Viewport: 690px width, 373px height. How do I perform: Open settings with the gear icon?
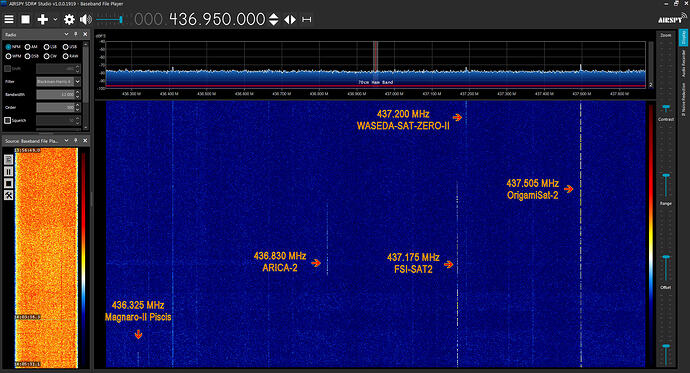(69, 19)
